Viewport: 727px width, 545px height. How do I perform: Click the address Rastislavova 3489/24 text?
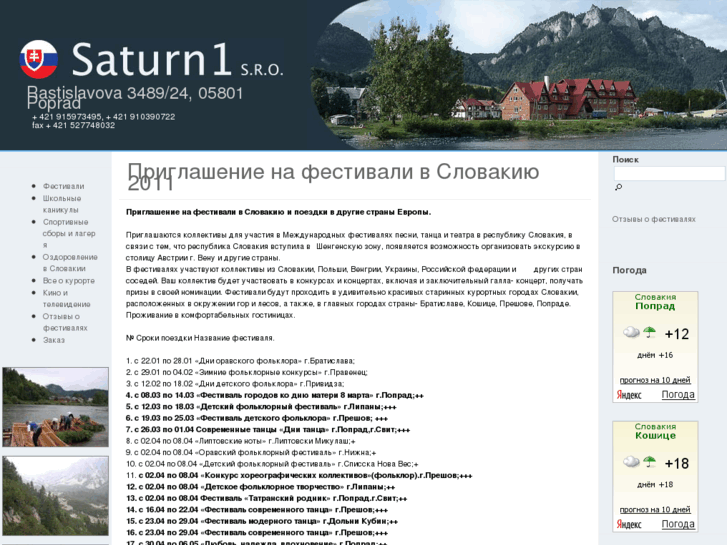click(135, 97)
